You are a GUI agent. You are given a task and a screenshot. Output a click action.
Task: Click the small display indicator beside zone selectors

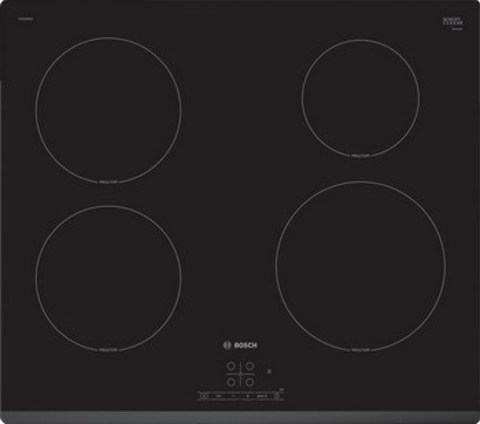[269, 371]
